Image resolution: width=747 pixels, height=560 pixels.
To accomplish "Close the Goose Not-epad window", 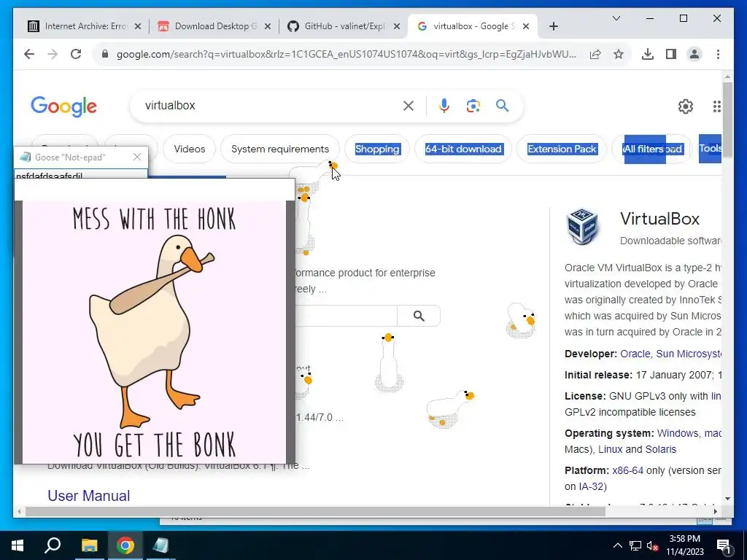I will click(137, 157).
